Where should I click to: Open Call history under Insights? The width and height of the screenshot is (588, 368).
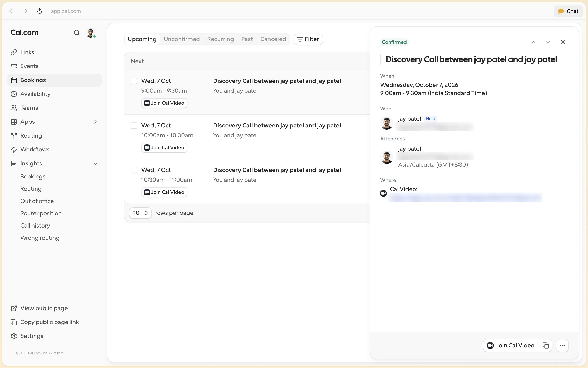[35, 226]
